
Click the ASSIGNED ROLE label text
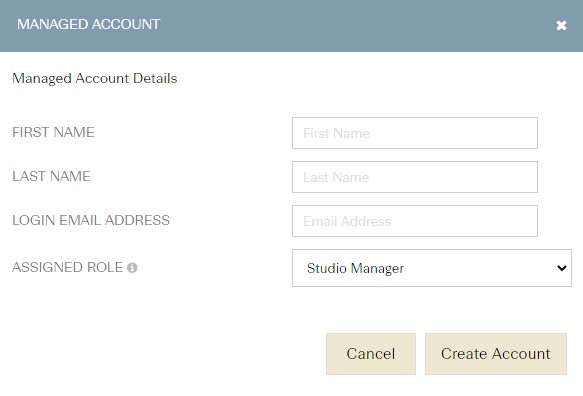pos(67,267)
